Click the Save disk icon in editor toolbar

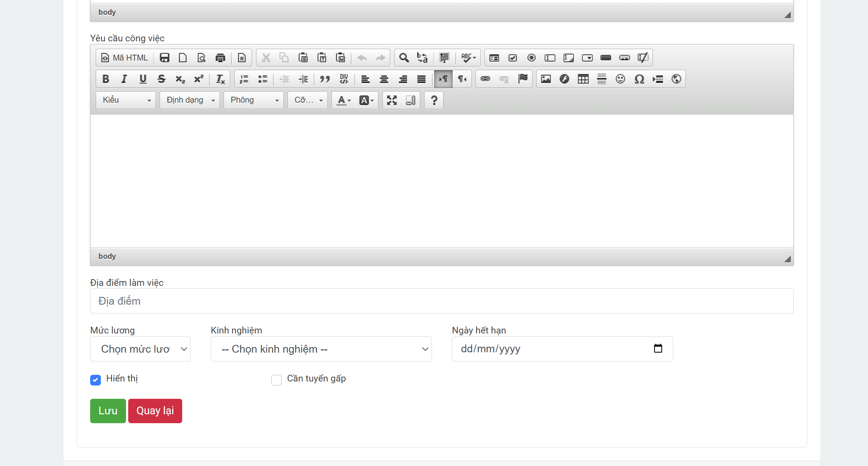pos(164,58)
